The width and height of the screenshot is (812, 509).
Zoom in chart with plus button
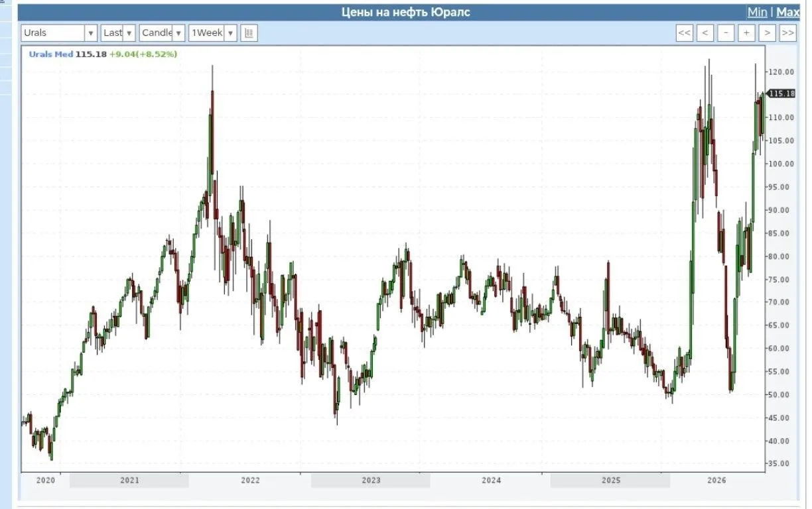click(746, 32)
